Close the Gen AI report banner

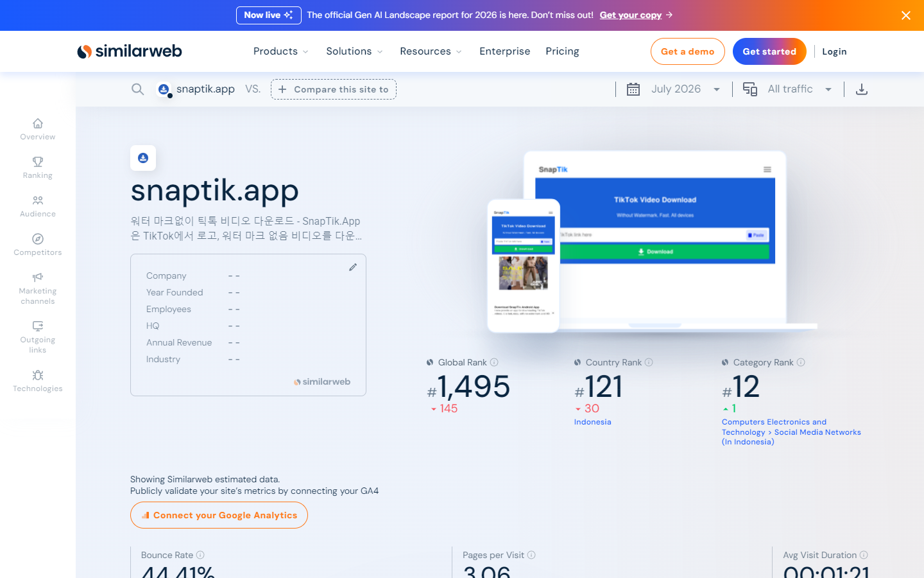coord(906,15)
